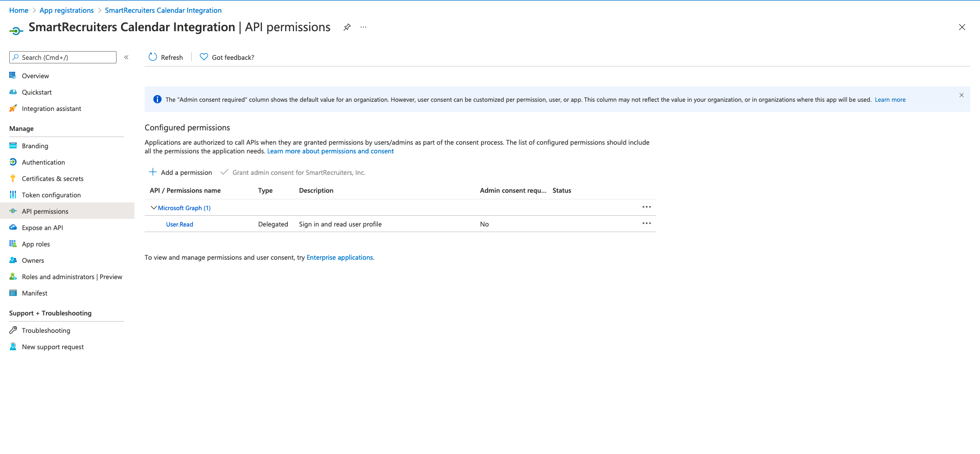This screenshot has height=454, width=980.
Task: Go to Home breadcrumb
Action: coord(19,10)
